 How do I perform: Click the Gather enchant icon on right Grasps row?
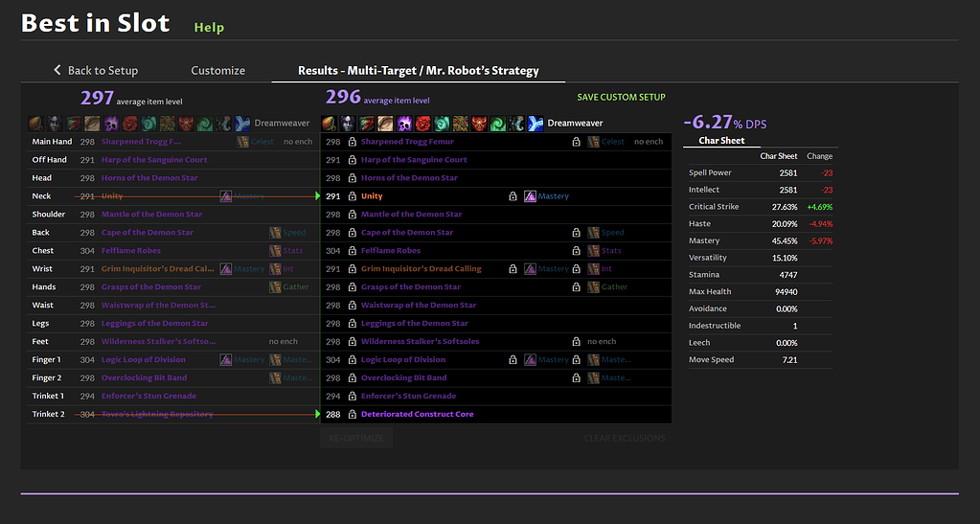tap(594, 287)
